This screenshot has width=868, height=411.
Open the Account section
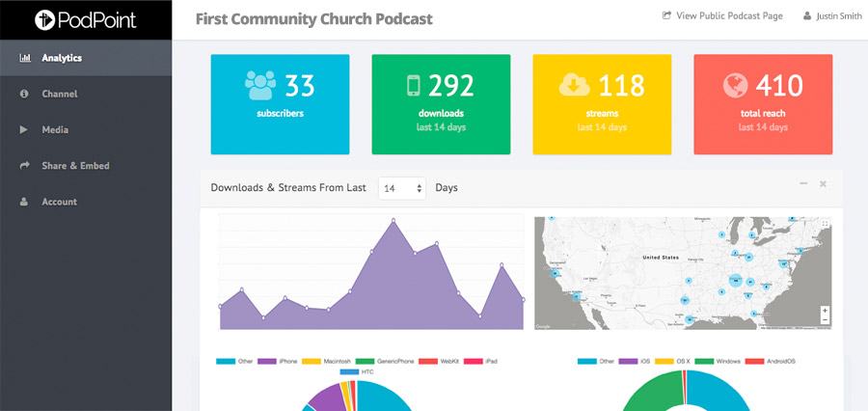86,202
